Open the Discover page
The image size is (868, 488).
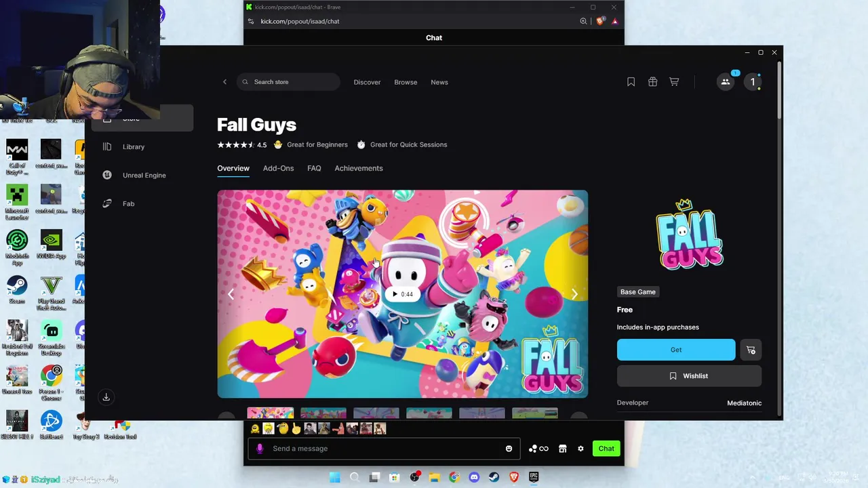[367, 82]
